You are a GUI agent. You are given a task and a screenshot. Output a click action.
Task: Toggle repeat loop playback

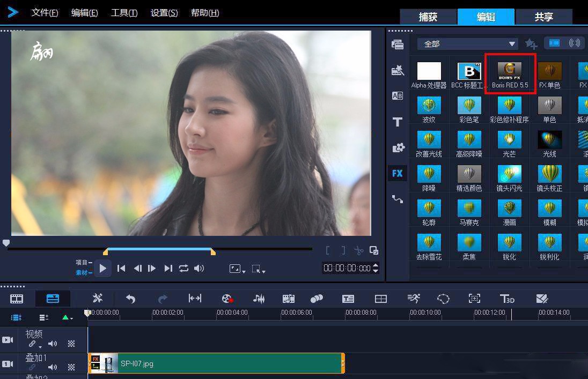click(183, 268)
